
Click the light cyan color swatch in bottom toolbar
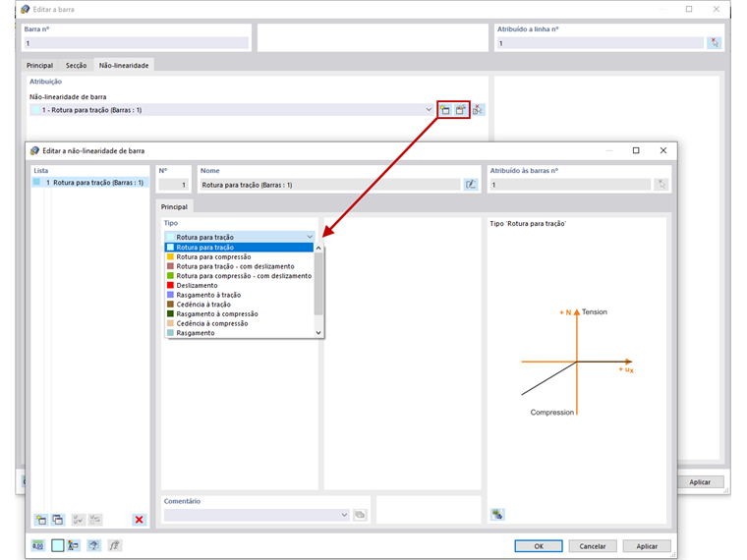click(x=58, y=545)
